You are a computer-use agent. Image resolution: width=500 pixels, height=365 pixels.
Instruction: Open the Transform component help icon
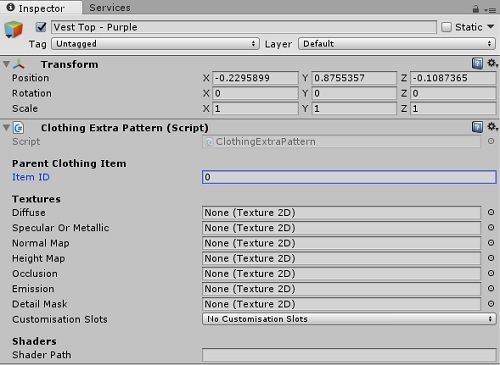pyautogui.click(x=477, y=63)
